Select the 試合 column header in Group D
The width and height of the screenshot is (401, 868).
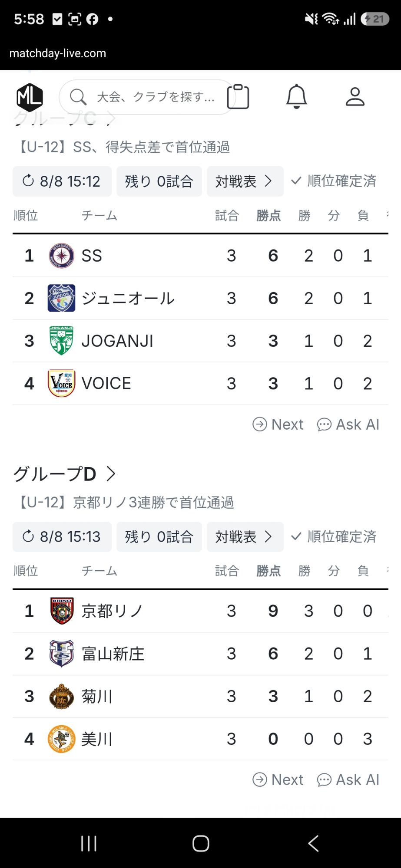tap(227, 571)
